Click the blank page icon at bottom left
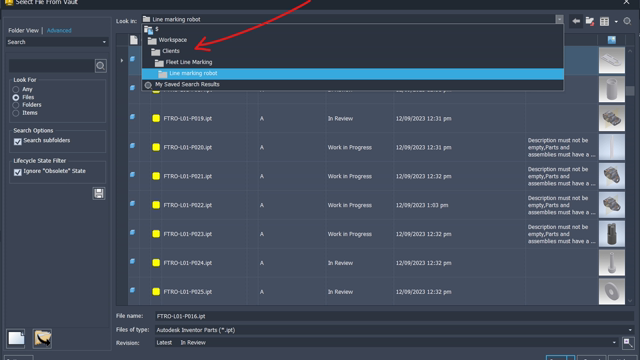640x360 pixels. pyautogui.click(x=16, y=338)
